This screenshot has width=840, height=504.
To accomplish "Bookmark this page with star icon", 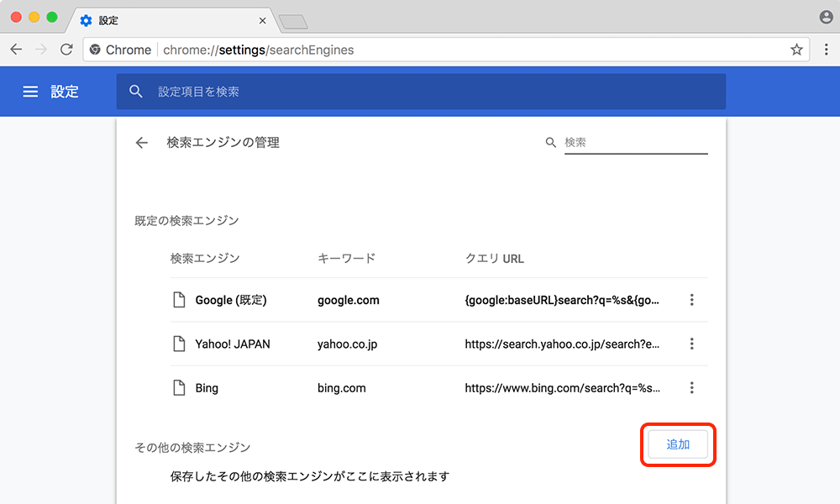I will [796, 50].
